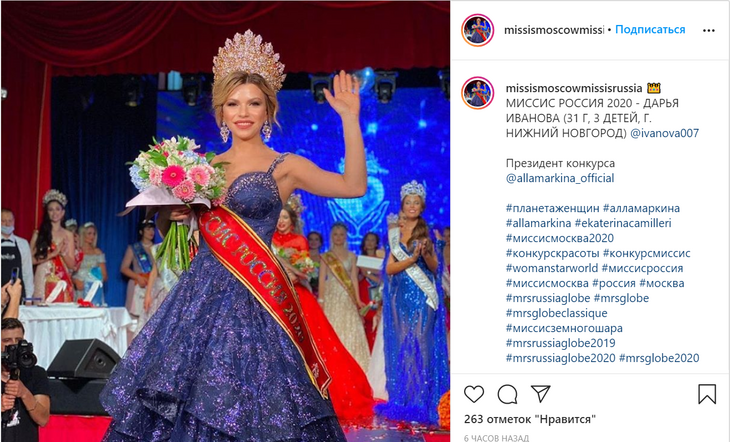View 263 likes count list
Screen dimensions: 730x442
point(530,419)
